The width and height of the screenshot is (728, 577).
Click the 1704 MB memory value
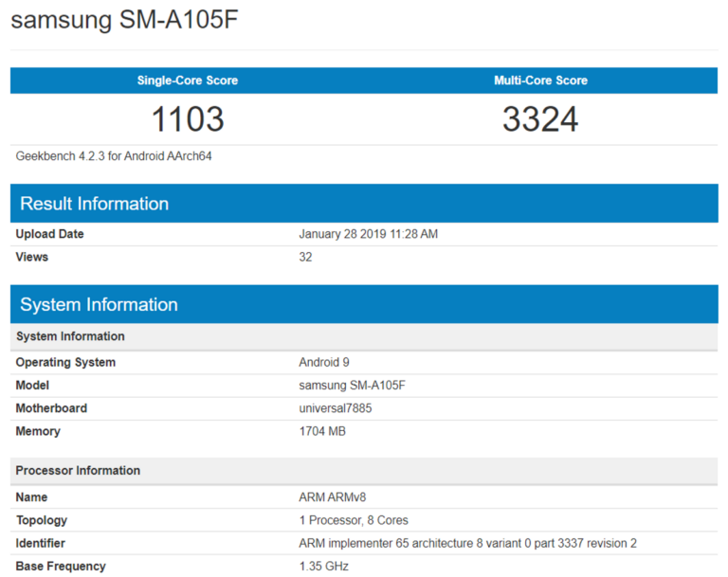tap(322, 431)
